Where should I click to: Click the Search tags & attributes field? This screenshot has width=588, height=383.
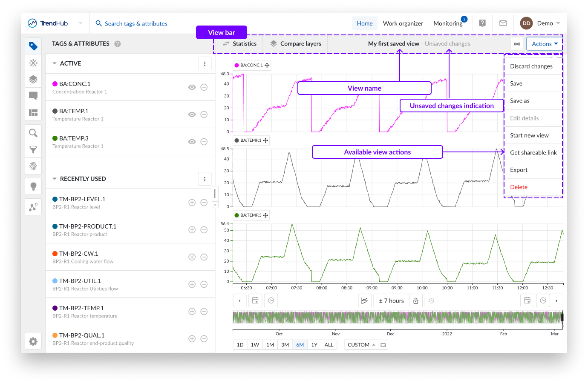tap(136, 24)
